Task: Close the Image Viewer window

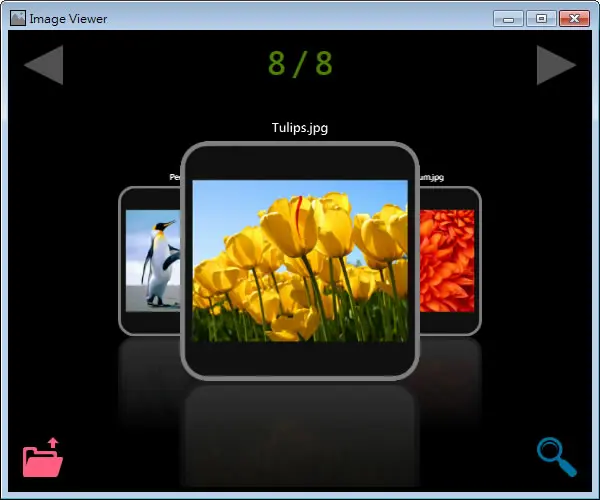Action: [574, 18]
